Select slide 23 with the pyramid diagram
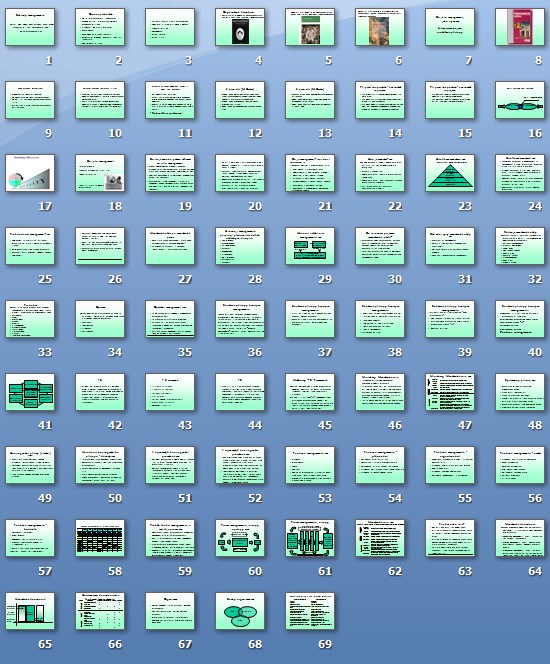 (x=450, y=173)
